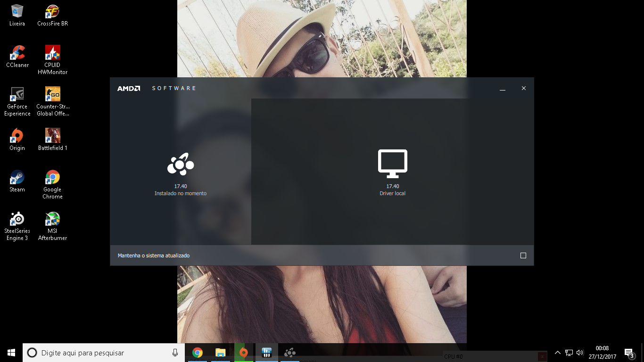The width and height of the screenshot is (644, 362).
Task: Select the Steam desktop shortcut
Action: point(17,181)
